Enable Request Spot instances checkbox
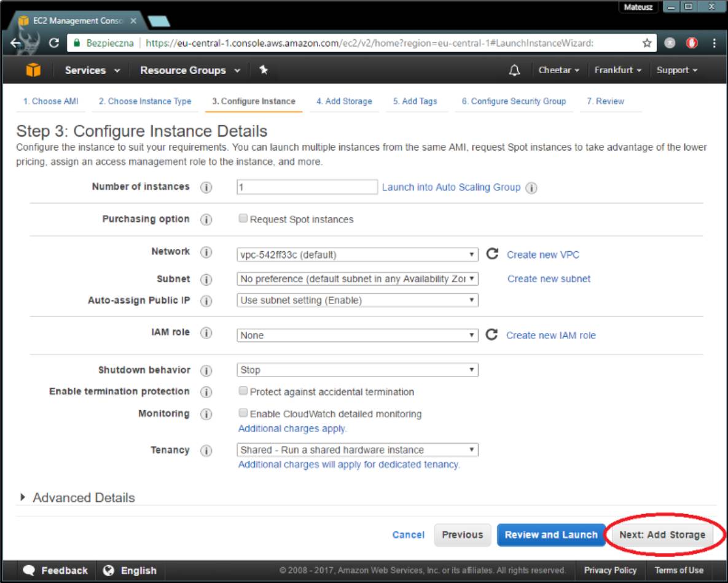The width and height of the screenshot is (728, 583). coord(243,219)
